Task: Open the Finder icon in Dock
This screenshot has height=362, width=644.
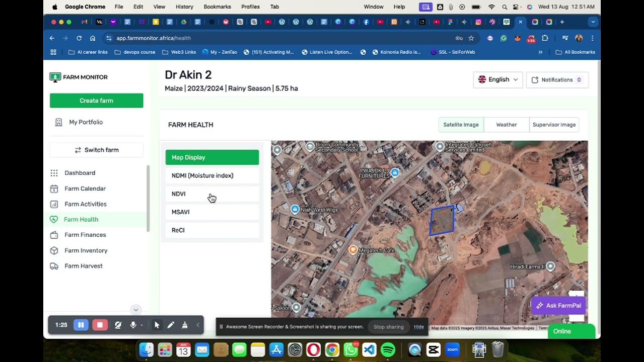Action: coord(146,349)
